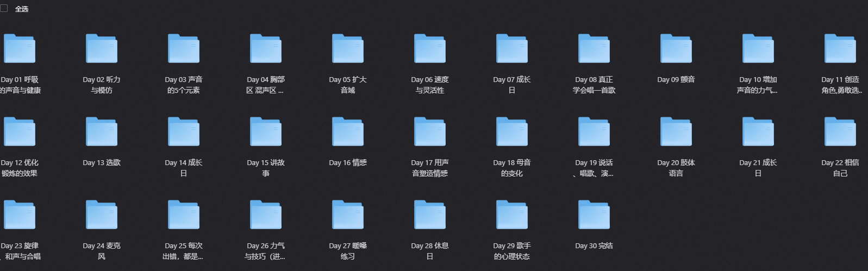Open the Day 21 成长日 folder icon

click(758, 131)
